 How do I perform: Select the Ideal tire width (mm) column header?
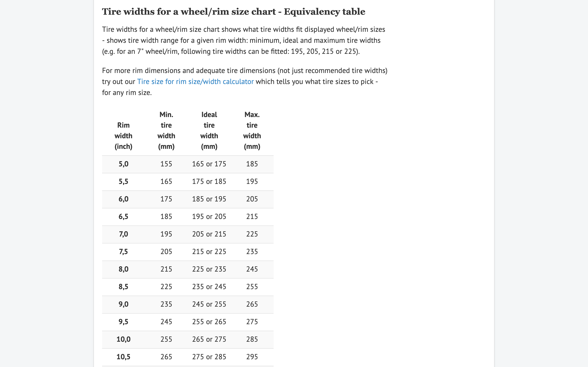209,130
